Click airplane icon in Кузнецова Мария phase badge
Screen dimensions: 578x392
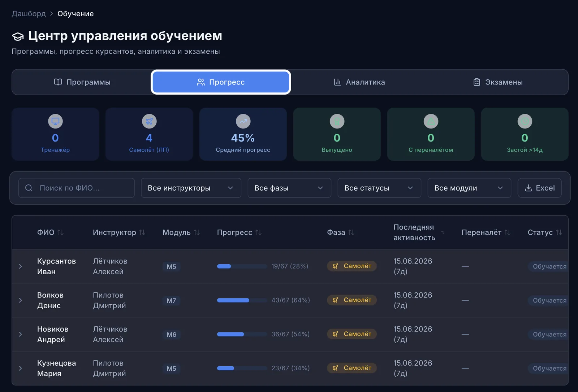tap(336, 368)
